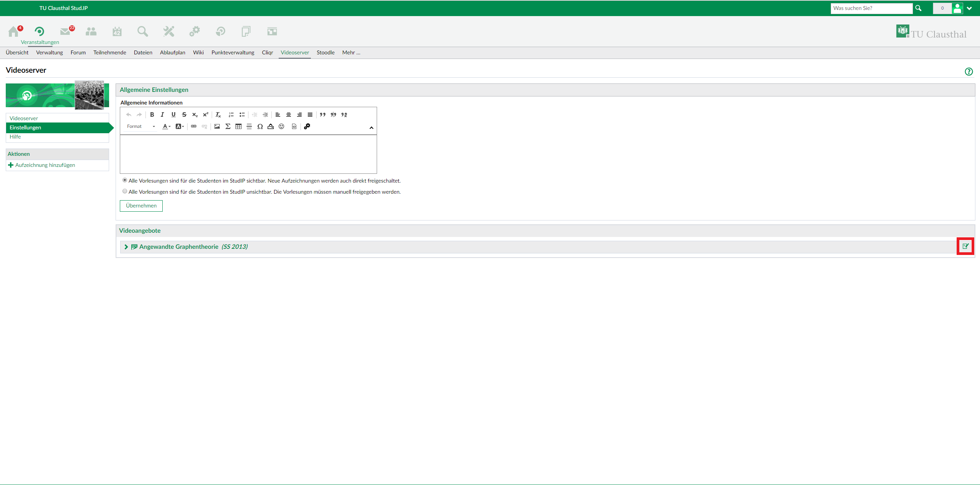The height and width of the screenshot is (485, 980).
Task: Open messages envelope icon in header
Action: click(x=65, y=31)
